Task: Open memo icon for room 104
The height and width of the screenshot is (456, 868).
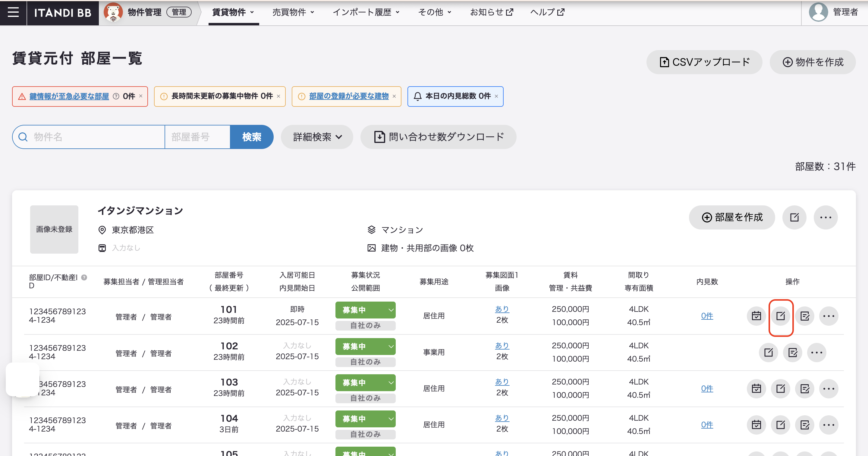Action: [805, 425]
